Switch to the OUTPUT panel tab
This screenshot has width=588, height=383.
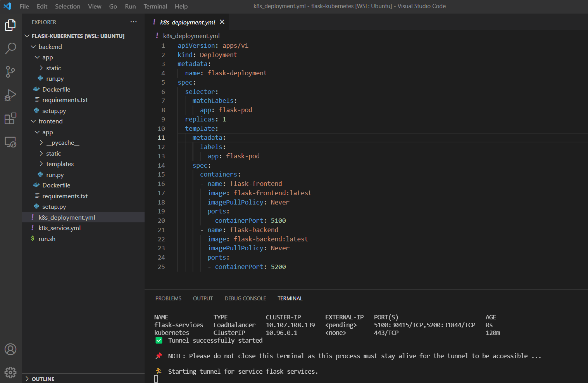[x=203, y=298]
